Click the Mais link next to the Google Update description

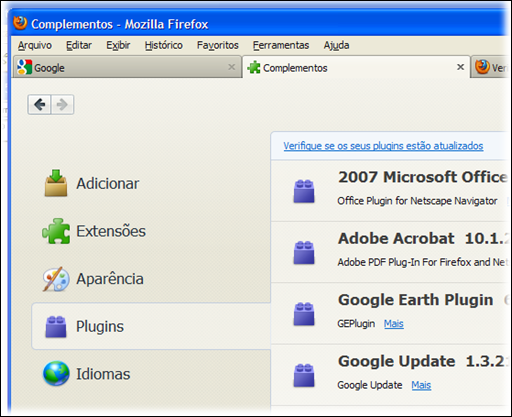pos(421,385)
